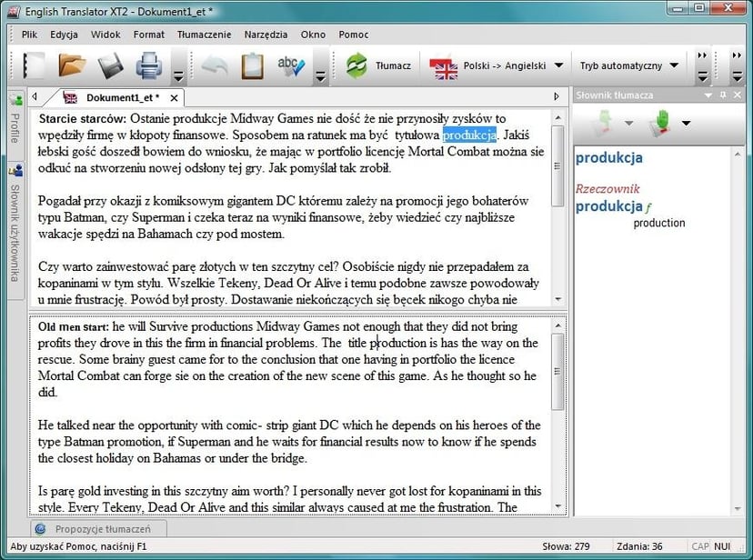Click the green hand dictionary icon
The image size is (753, 560).
tap(660, 123)
